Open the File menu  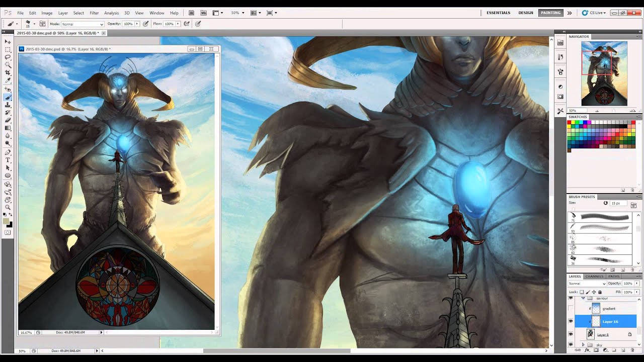20,13
